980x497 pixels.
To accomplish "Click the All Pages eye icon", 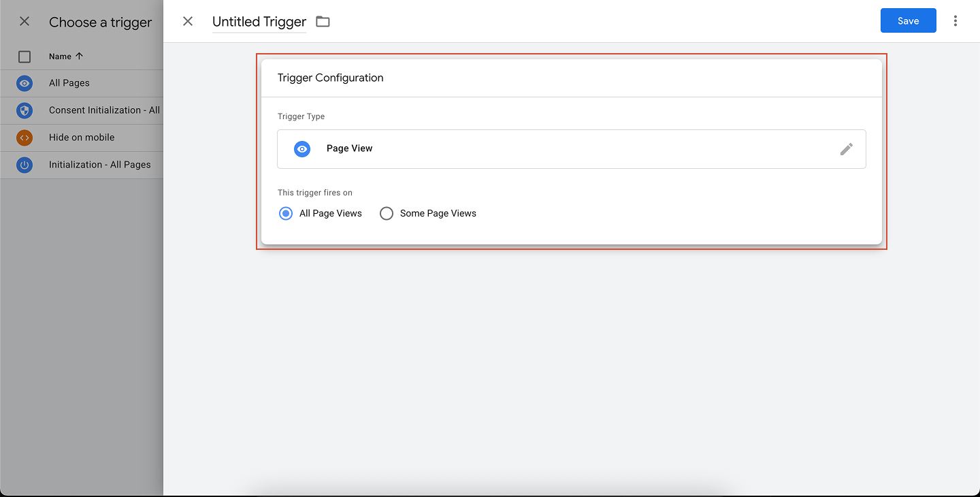I will point(24,83).
